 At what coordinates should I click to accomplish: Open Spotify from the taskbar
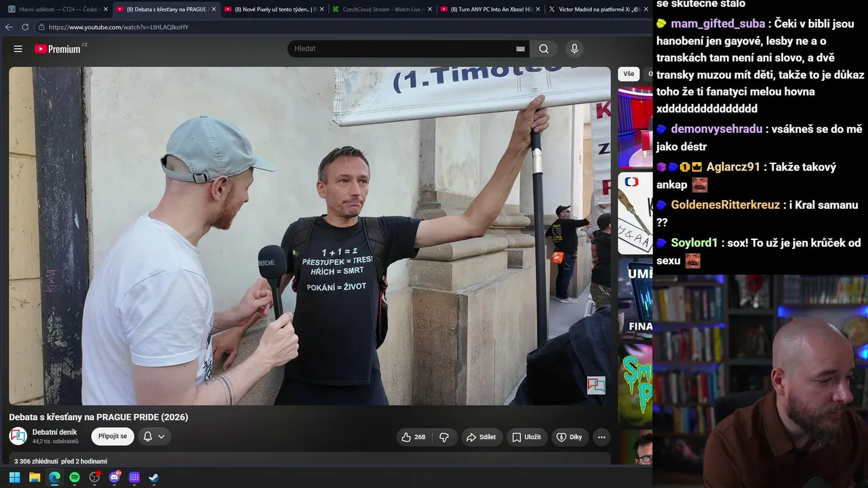75,477
